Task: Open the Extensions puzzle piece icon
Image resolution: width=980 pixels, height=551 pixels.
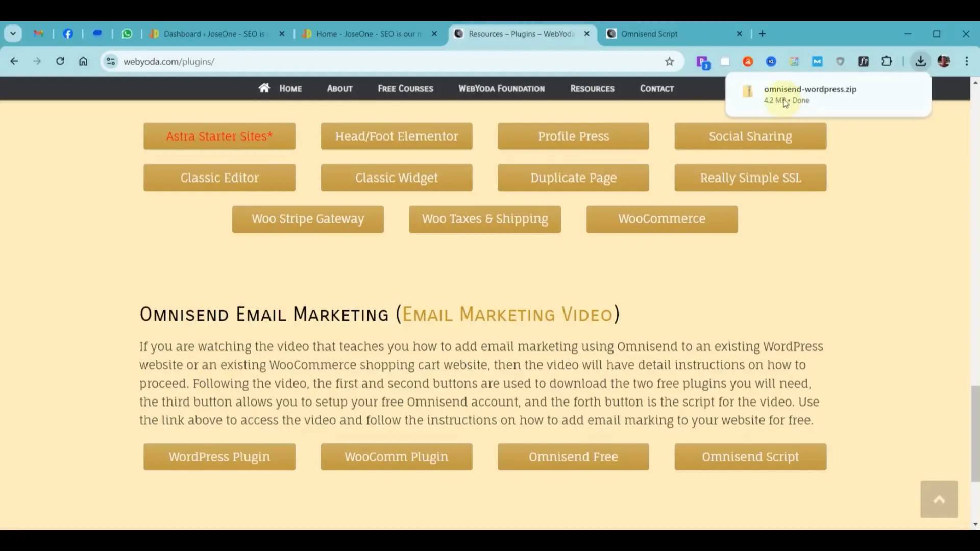Action: pos(887,61)
